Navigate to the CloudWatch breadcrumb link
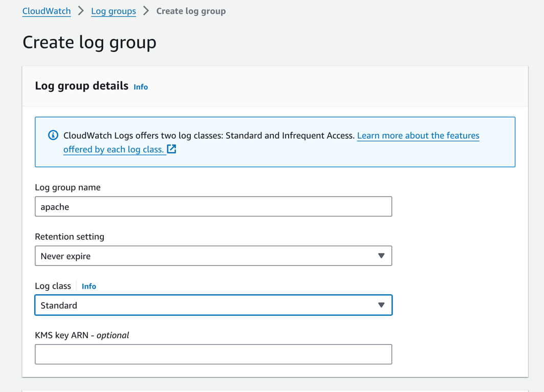544x392 pixels. 46,11
